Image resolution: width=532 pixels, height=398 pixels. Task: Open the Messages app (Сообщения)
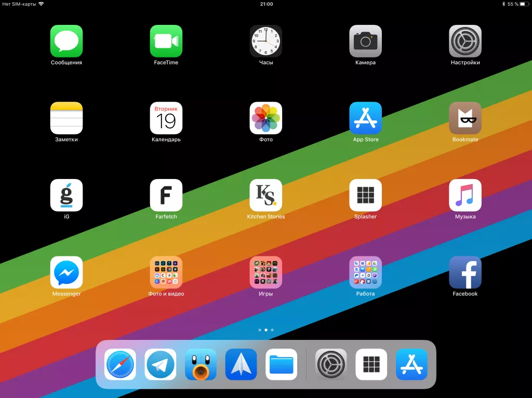tap(66, 42)
